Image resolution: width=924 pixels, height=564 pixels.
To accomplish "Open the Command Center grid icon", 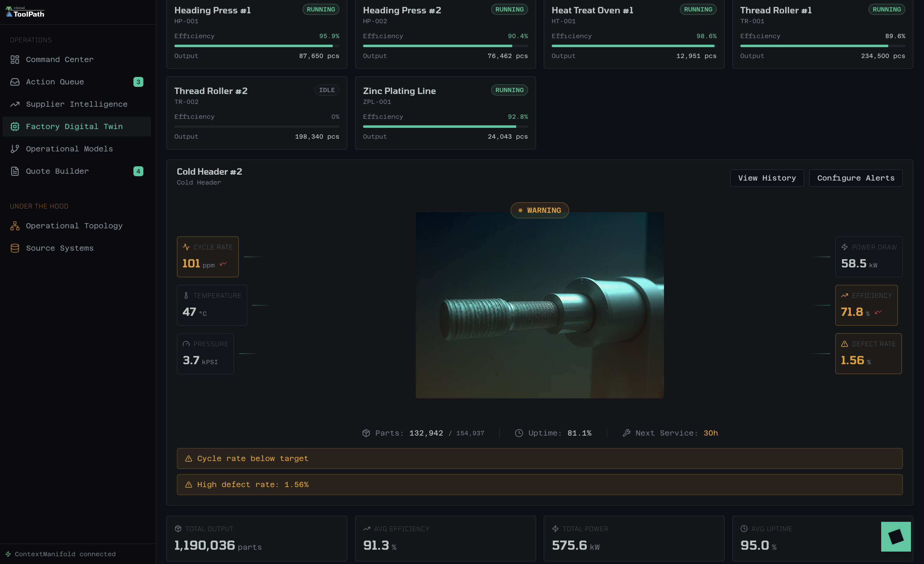I will pos(15,59).
